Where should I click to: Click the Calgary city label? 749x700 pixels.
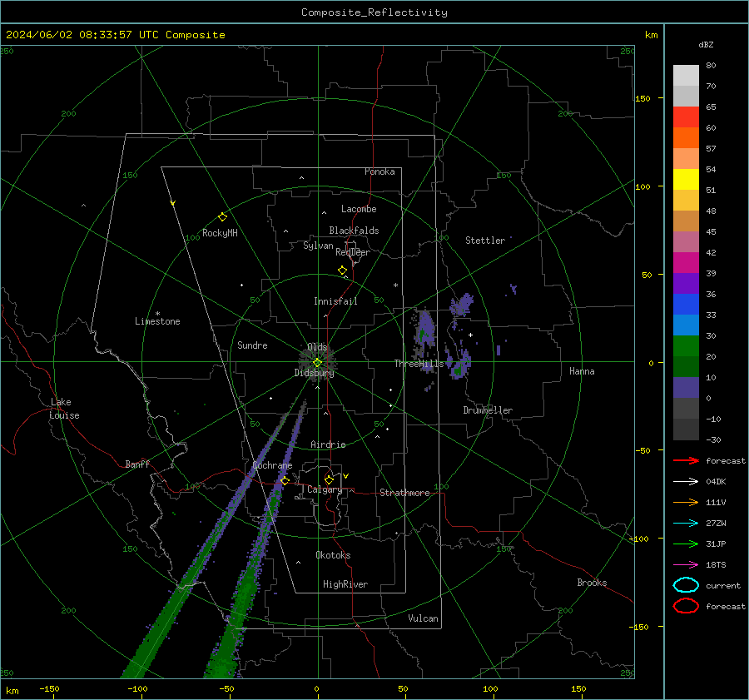pyautogui.click(x=325, y=489)
